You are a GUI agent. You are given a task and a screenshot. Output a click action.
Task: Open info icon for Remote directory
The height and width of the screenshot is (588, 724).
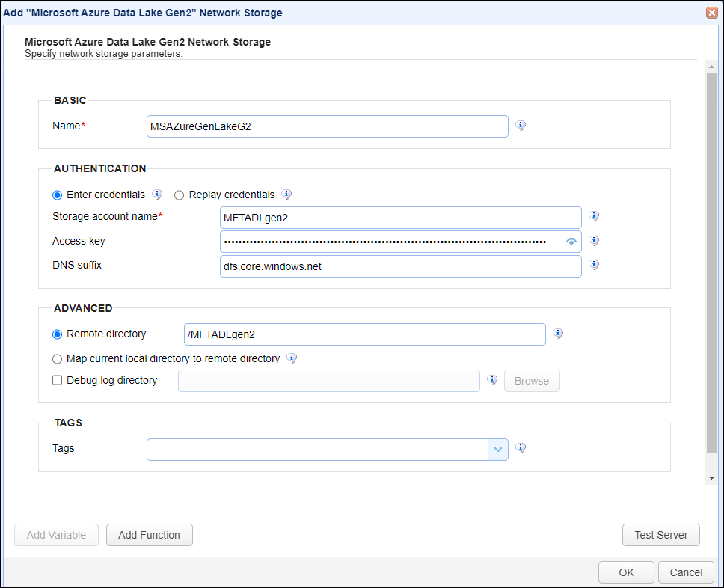pyautogui.click(x=558, y=334)
